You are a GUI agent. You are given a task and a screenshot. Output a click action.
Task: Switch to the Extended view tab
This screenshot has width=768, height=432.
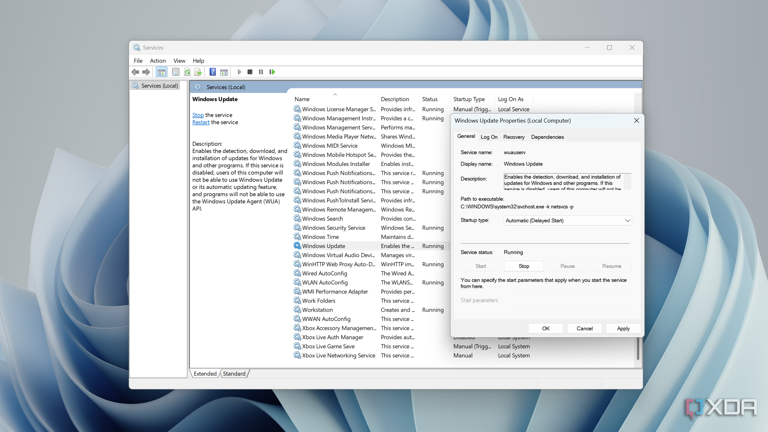205,374
